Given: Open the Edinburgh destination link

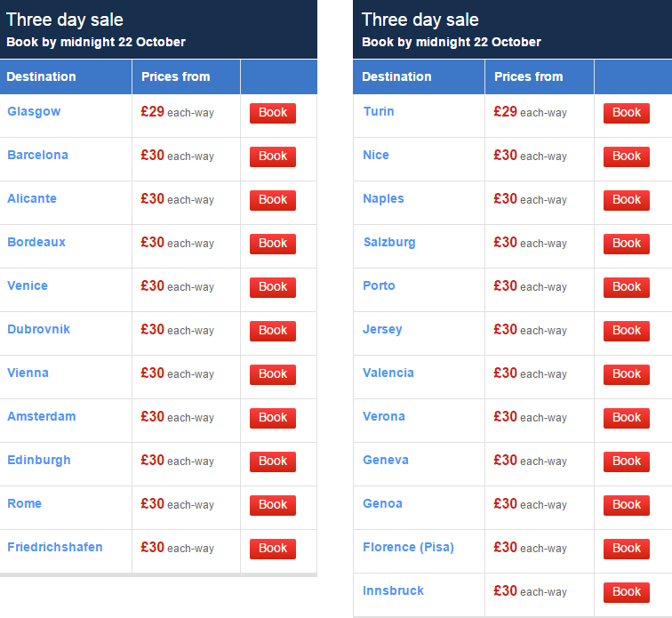Looking at the screenshot, I should 39,461.
